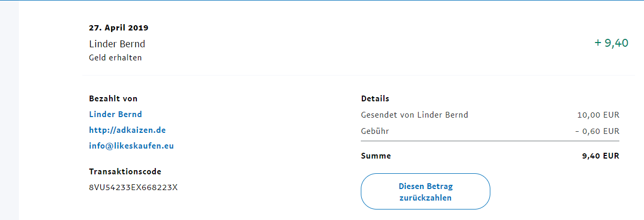644x220 pixels.
Task: Click the "Details" heading
Action: click(x=375, y=99)
